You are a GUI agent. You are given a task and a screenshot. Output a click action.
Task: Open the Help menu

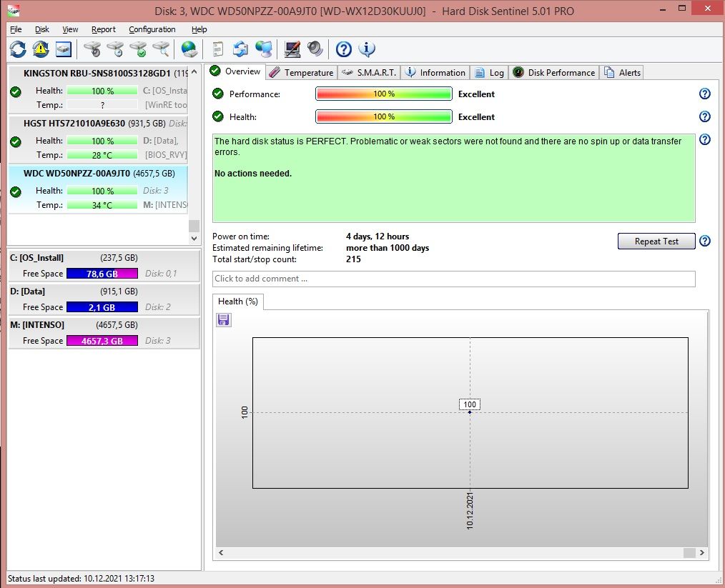199,29
